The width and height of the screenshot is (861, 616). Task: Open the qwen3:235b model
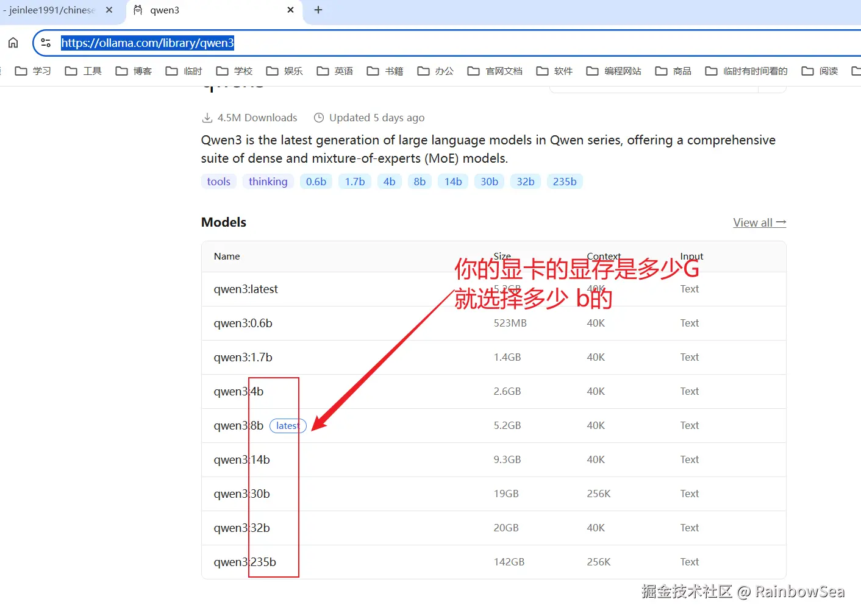245,562
